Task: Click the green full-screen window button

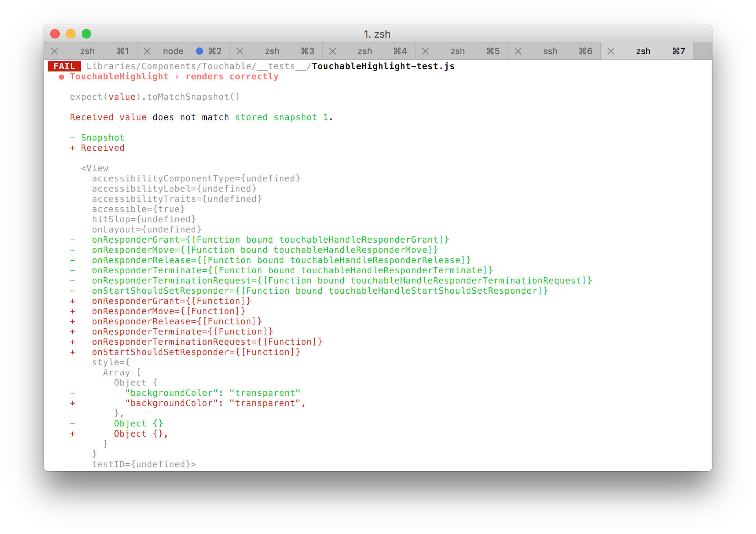Action: click(86, 34)
